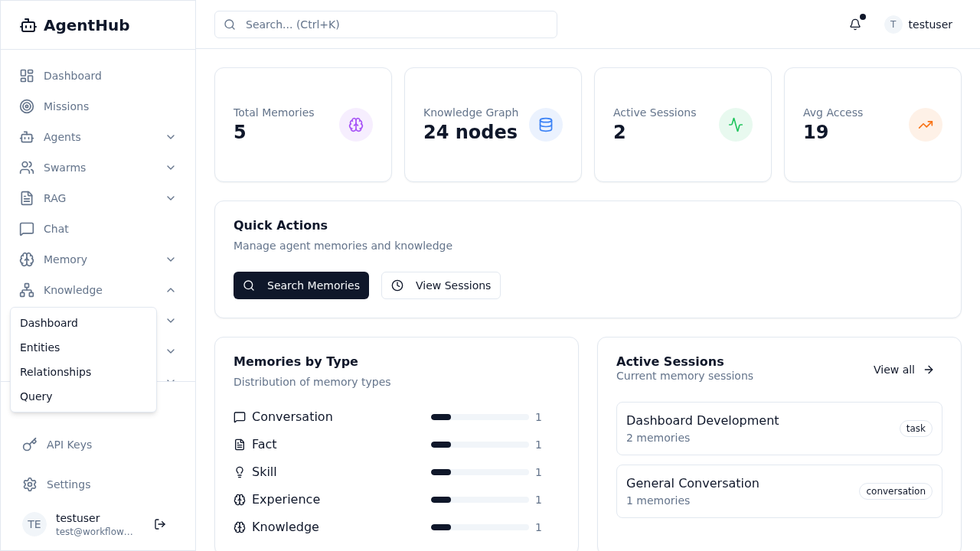Click the database icon in Knowledge Graph card
This screenshot has height=551, width=980.
546,125
